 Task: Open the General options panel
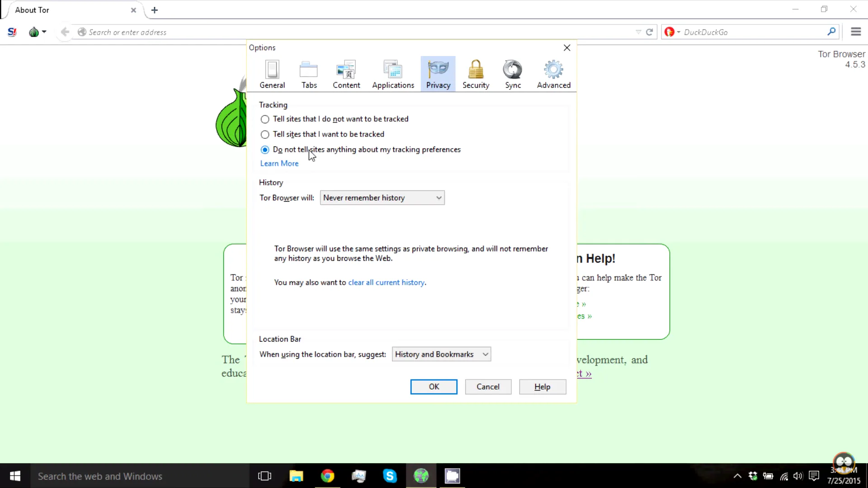click(272, 75)
